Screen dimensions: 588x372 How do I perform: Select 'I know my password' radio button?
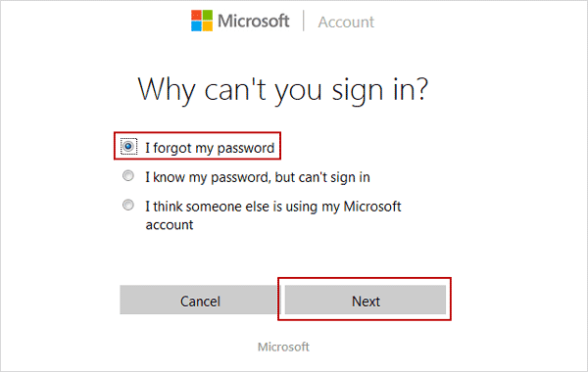click(128, 175)
